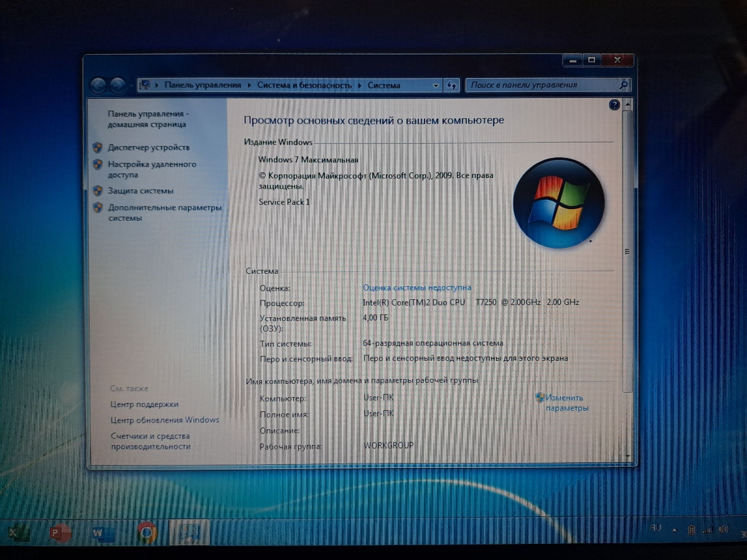Viewport: 747px width, 560px height.
Task: Click the shield icon beside Изменить параметры
Action: click(x=540, y=398)
